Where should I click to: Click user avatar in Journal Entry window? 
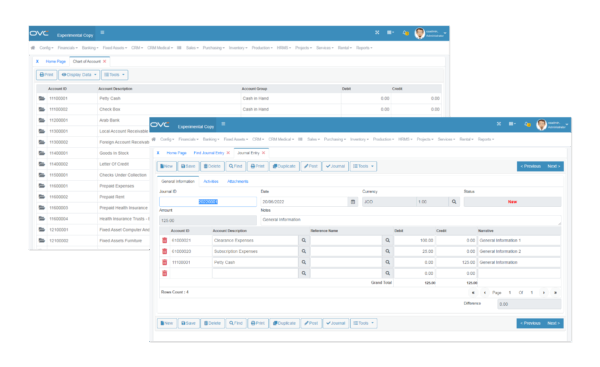point(541,125)
